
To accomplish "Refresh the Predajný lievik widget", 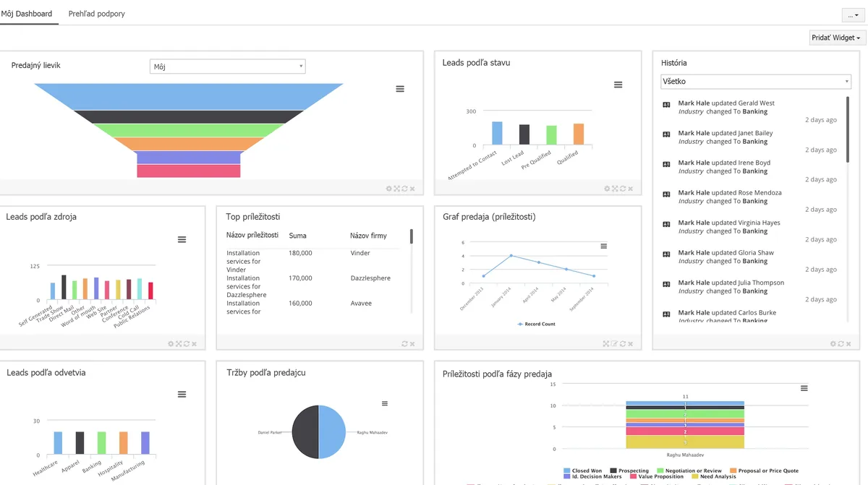I will coord(404,189).
